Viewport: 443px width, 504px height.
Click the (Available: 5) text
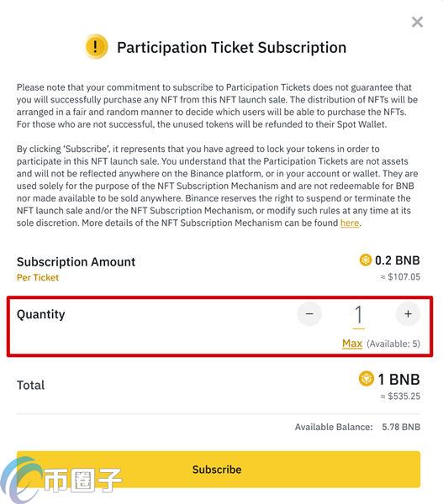pyautogui.click(x=393, y=344)
